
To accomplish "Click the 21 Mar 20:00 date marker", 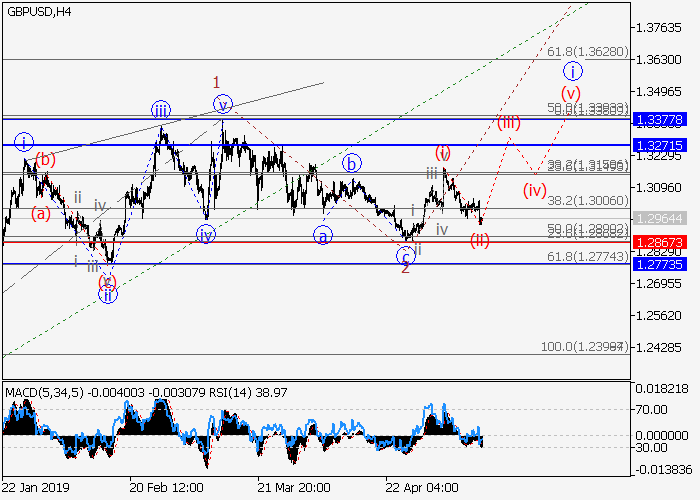I will pyautogui.click(x=291, y=488).
